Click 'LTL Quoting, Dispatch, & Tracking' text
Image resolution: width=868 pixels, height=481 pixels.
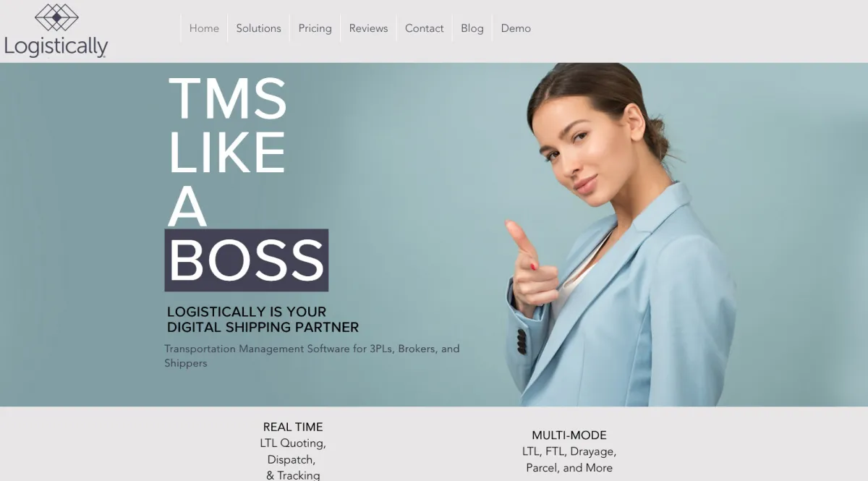pos(293,459)
